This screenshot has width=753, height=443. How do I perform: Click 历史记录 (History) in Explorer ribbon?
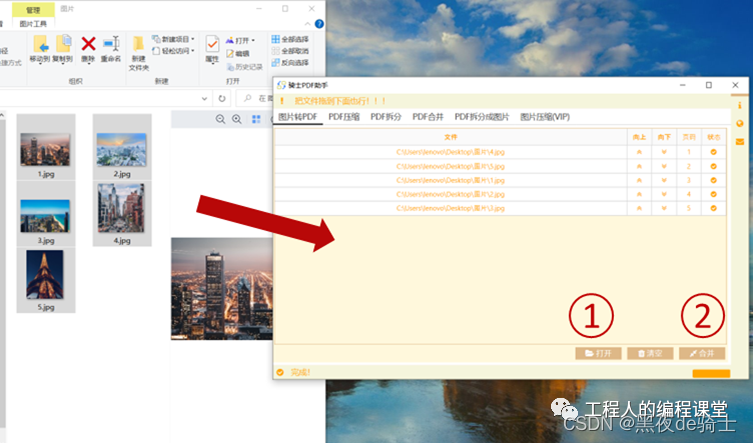pyautogui.click(x=244, y=67)
